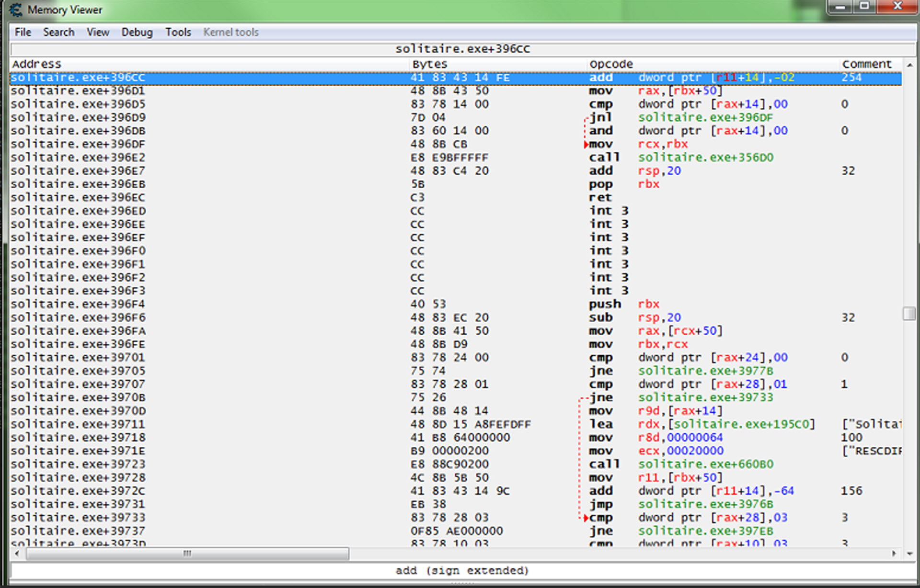Click the horizontal scrollbar right arrow
This screenshot has height=588, width=920.
[894, 554]
